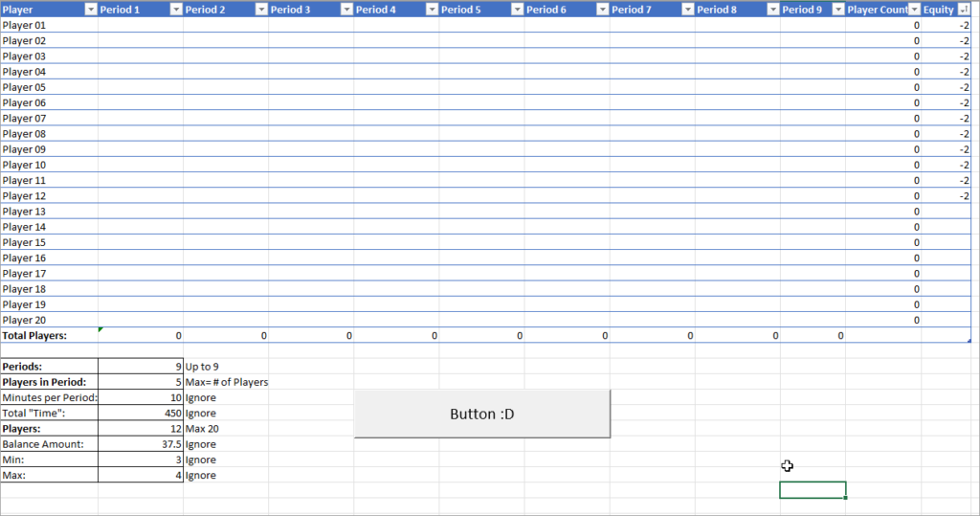
Task: Open the Period 8 filter dropdown
Action: [772, 10]
